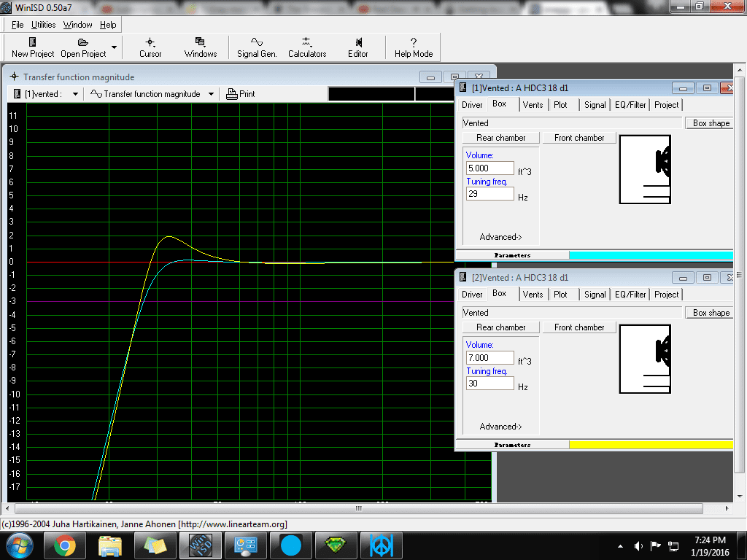Click Box shape button in project 1

click(x=711, y=123)
